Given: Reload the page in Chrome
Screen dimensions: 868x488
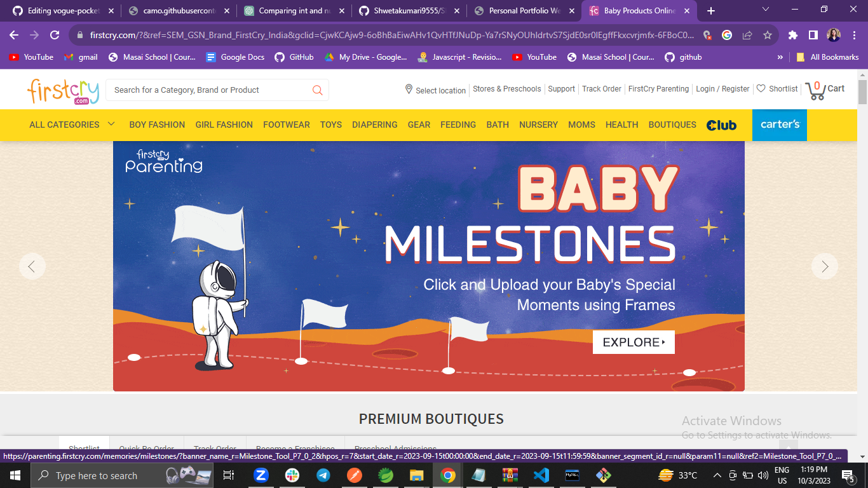Looking at the screenshot, I should pos(55,36).
